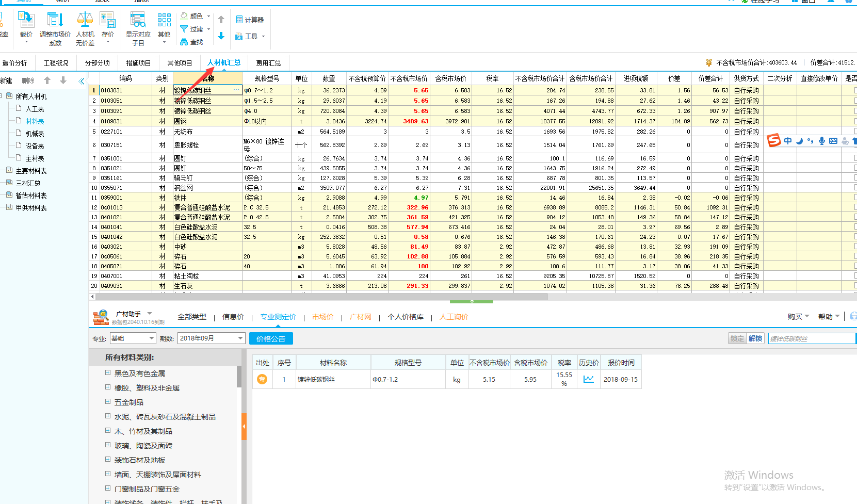Open the 专业 combo box showing 基础
This screenshot has height=504, width=857.
pos(133,338)
